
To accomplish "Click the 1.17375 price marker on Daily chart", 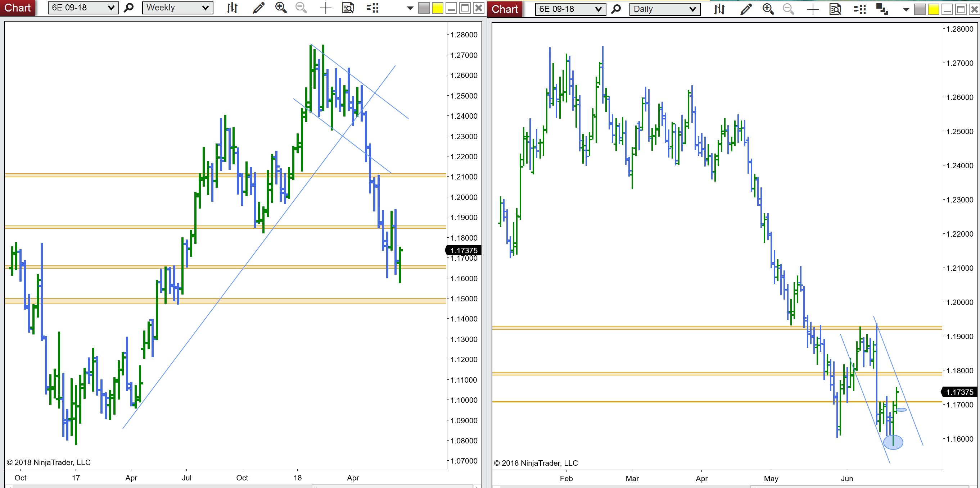I will (959, 392).
